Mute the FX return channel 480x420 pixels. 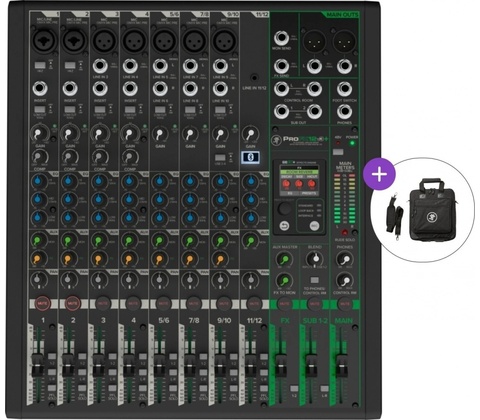click(x=284, y=304)
